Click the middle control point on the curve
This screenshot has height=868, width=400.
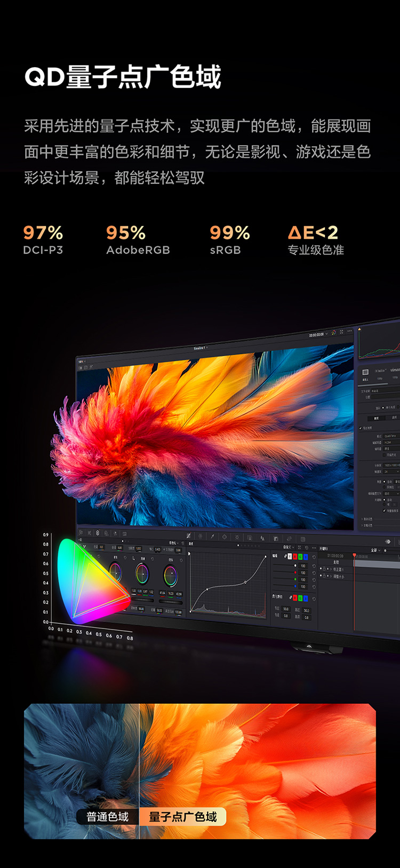pos(245,582)
